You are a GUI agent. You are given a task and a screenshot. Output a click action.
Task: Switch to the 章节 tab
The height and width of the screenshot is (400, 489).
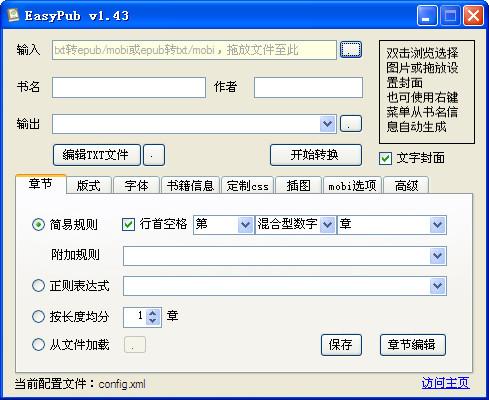[x=40, y=184]
